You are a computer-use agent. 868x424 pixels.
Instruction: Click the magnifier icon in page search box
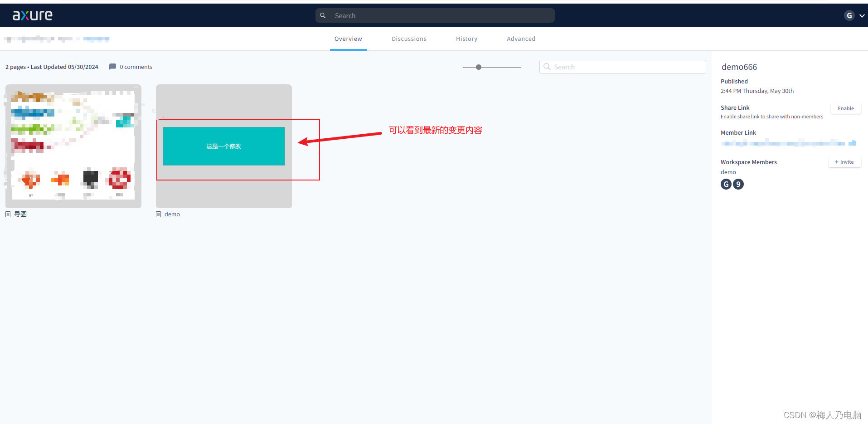(x=547, y=67)
